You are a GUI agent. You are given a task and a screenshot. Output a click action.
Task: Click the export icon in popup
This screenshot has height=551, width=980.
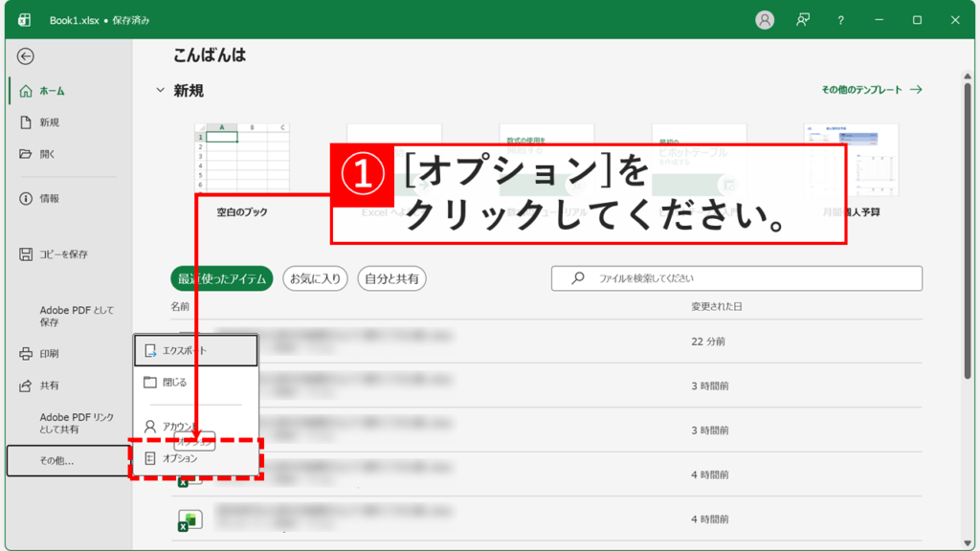pos(150,350)
